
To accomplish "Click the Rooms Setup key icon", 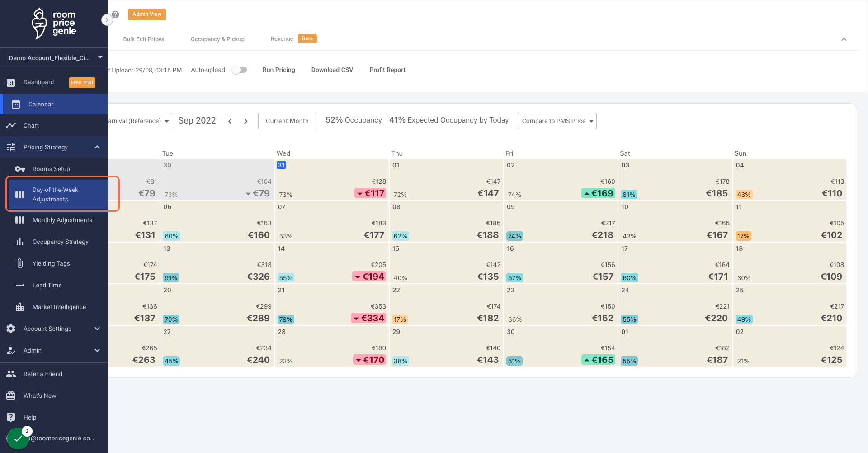I will [x=20, y=169].
